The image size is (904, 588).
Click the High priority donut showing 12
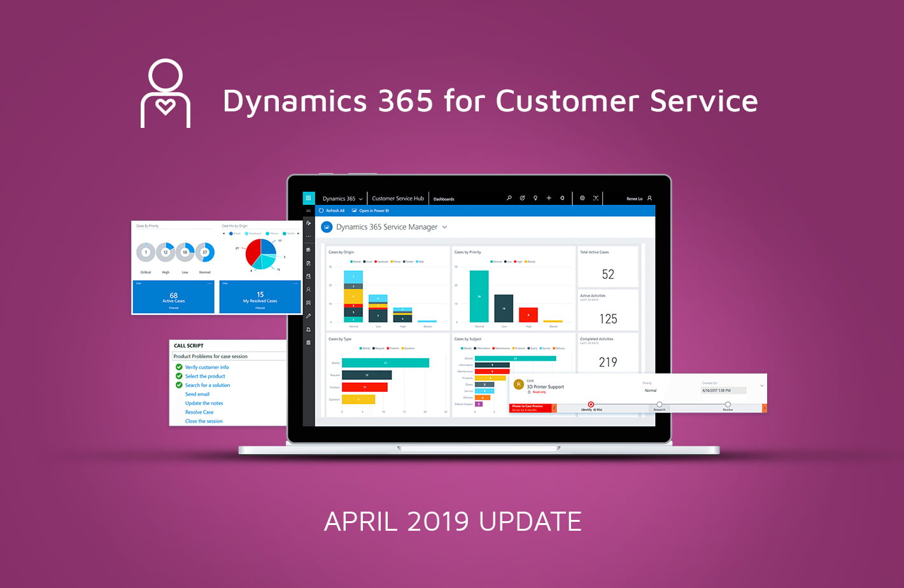165,252
